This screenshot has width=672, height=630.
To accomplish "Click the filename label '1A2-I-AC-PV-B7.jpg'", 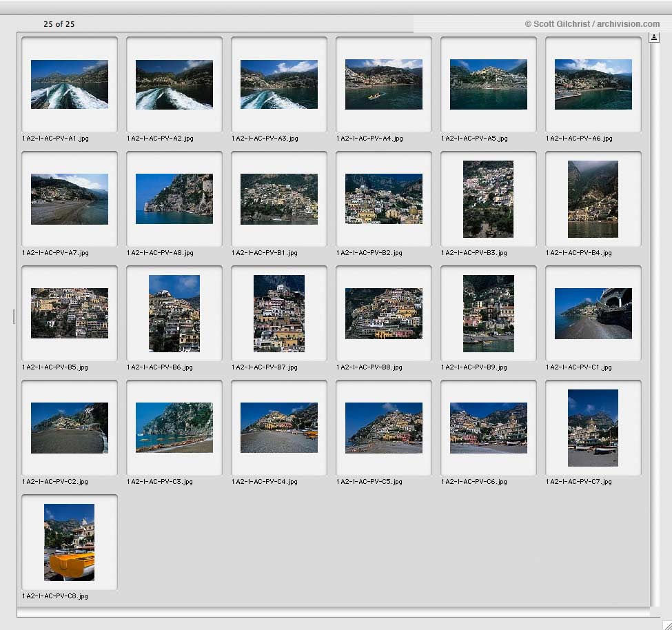I will (x=265, y=367).
